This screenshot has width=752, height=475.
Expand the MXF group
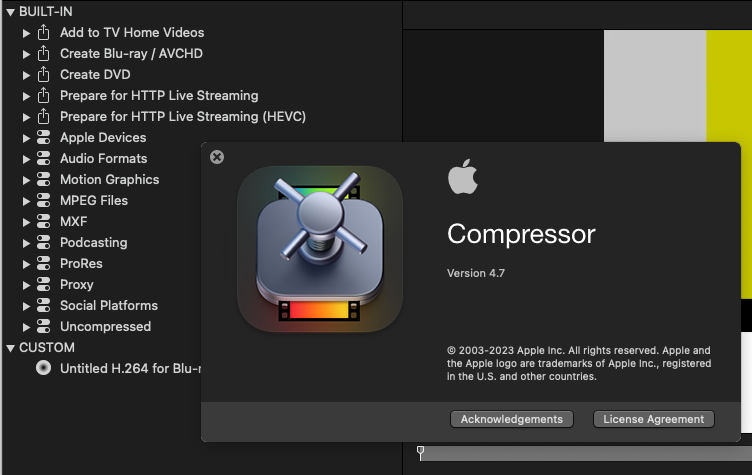click(x=26, y=222)
